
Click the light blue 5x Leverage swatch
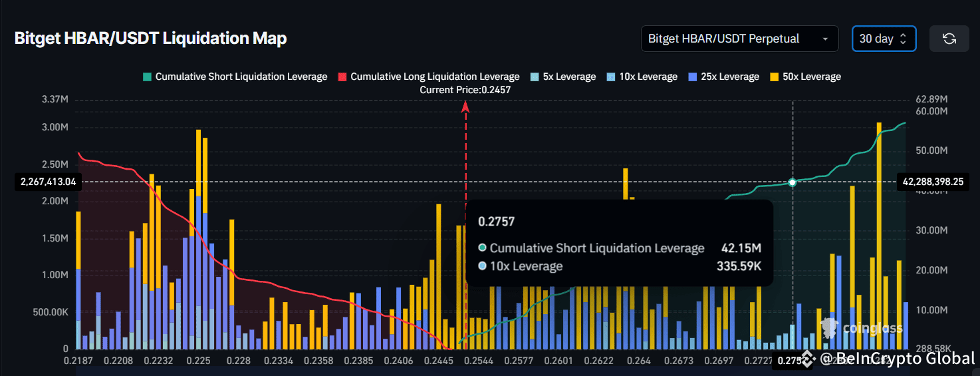point(534,77)
